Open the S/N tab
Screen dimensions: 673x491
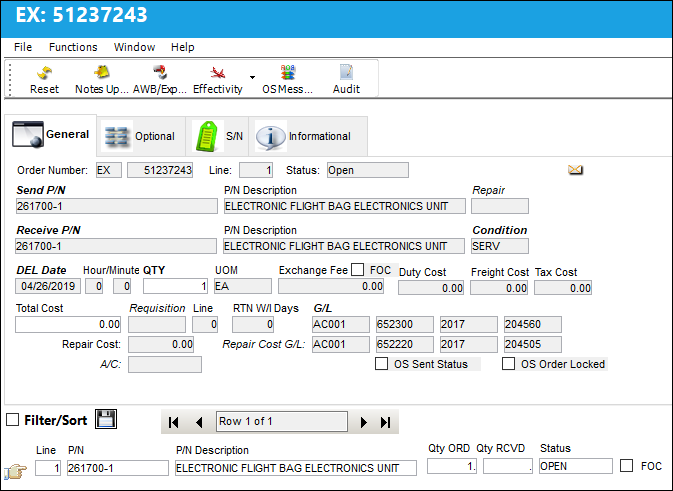218,136
